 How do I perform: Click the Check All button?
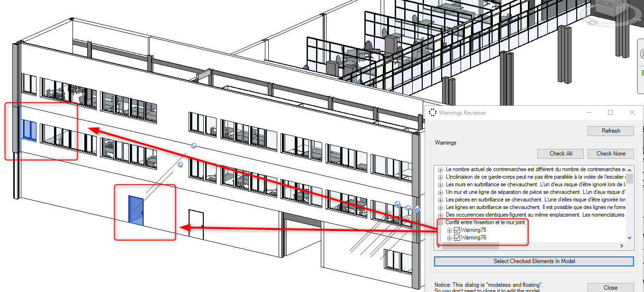561,154
